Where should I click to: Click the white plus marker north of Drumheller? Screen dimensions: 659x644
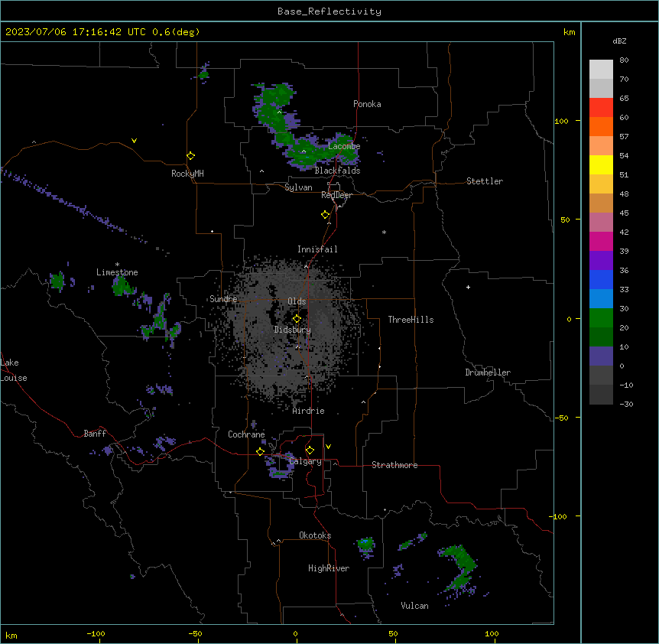point(468,287)
